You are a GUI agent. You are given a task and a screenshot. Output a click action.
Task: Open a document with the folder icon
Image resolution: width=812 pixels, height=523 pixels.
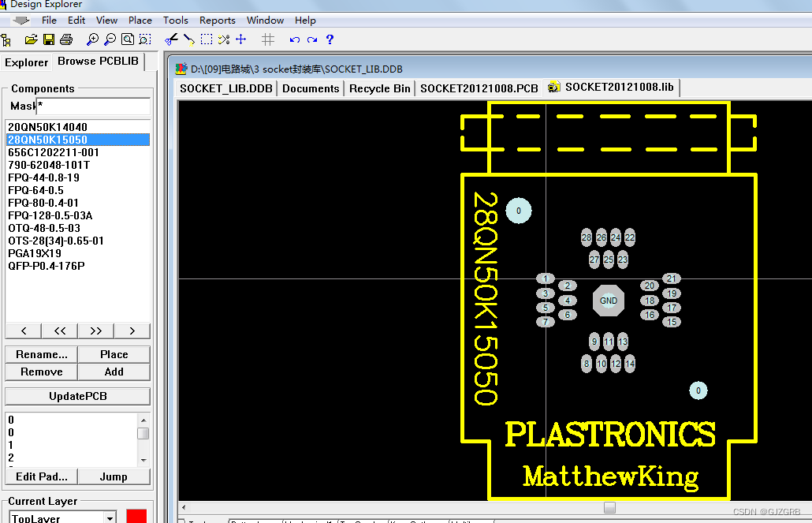click(x=31, y=39)
